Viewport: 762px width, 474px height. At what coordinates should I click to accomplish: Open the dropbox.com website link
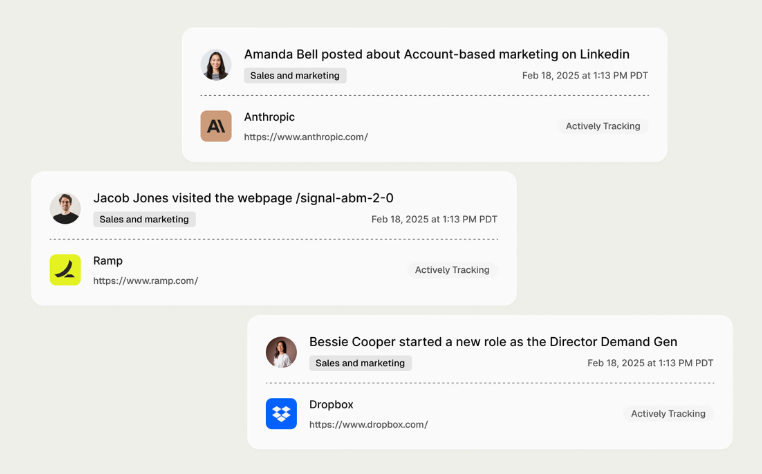click(368, 424)
